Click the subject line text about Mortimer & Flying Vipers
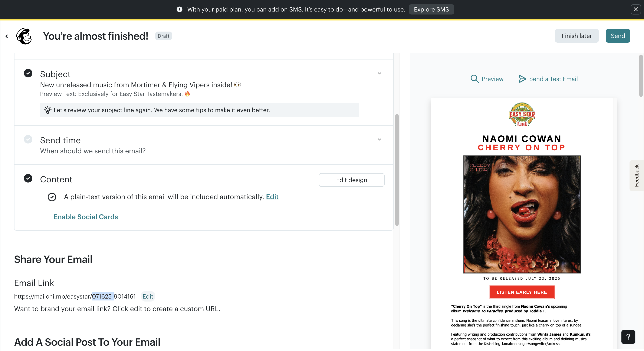The image size is (644, 351). click(x=140, y=85)
